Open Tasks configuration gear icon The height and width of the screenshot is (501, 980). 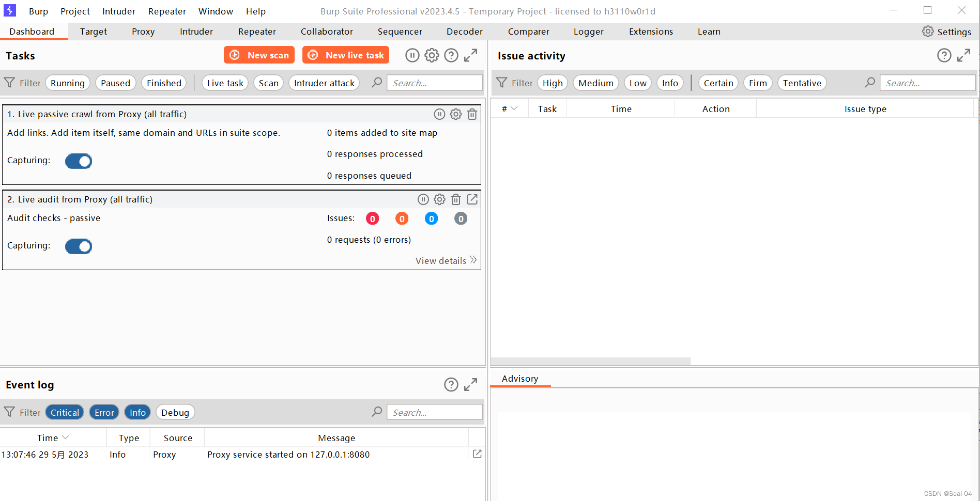(432, 55)
